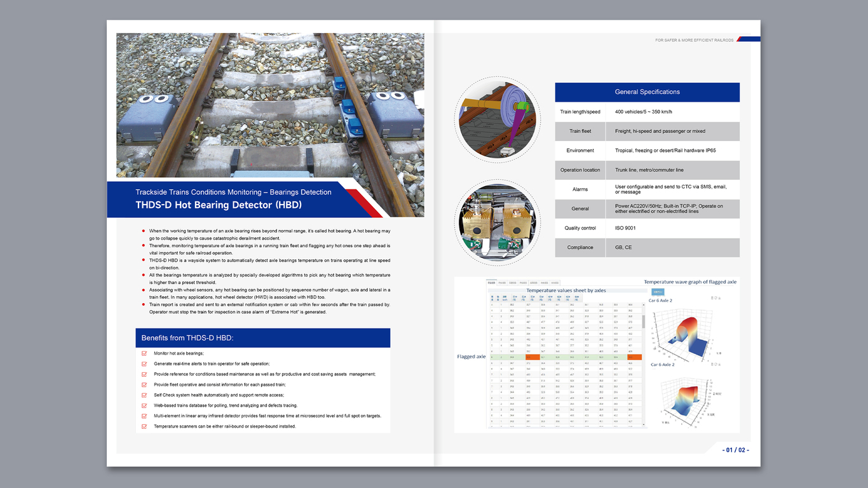868x488 pixels.
Task: Click 'Temperature values sheet by axles' heading
Action: [x=566, y=290]
